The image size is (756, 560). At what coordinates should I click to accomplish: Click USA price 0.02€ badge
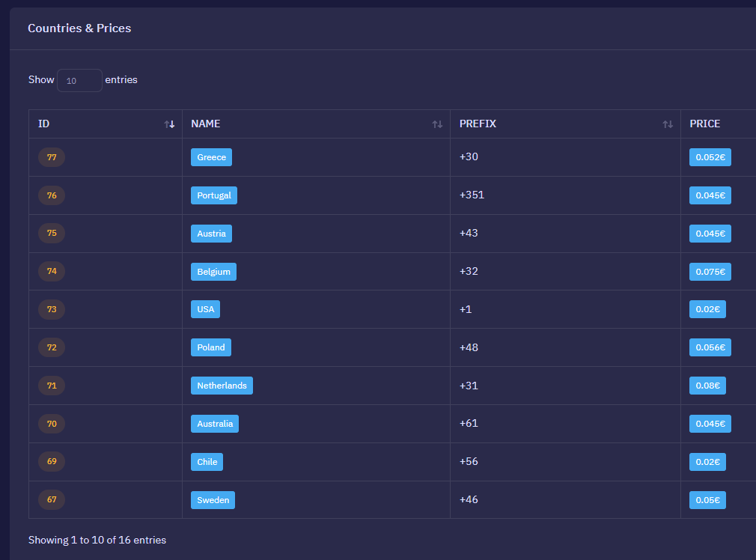(707, 309)
